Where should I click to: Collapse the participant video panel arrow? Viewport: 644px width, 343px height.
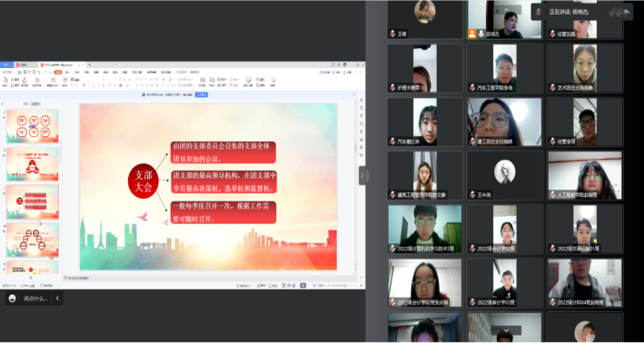(x=362, y=176)
